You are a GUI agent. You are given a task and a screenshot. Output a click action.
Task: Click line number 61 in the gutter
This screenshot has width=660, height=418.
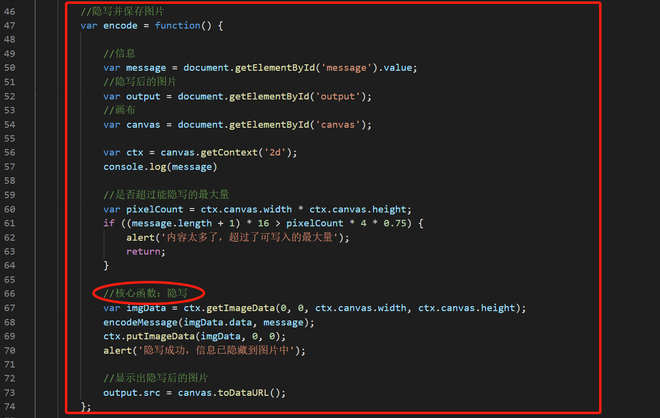click(x=10, y=224)
